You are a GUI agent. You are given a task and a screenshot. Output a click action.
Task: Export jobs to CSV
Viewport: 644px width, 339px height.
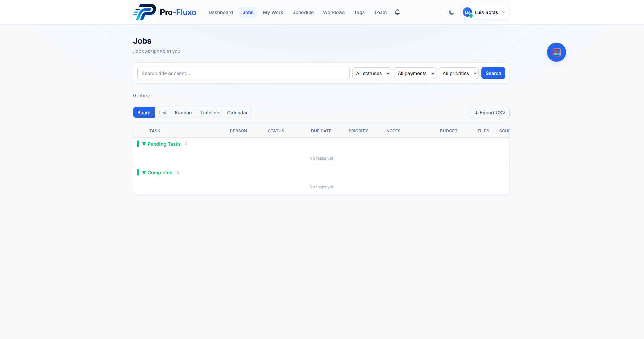pos(490,112)
